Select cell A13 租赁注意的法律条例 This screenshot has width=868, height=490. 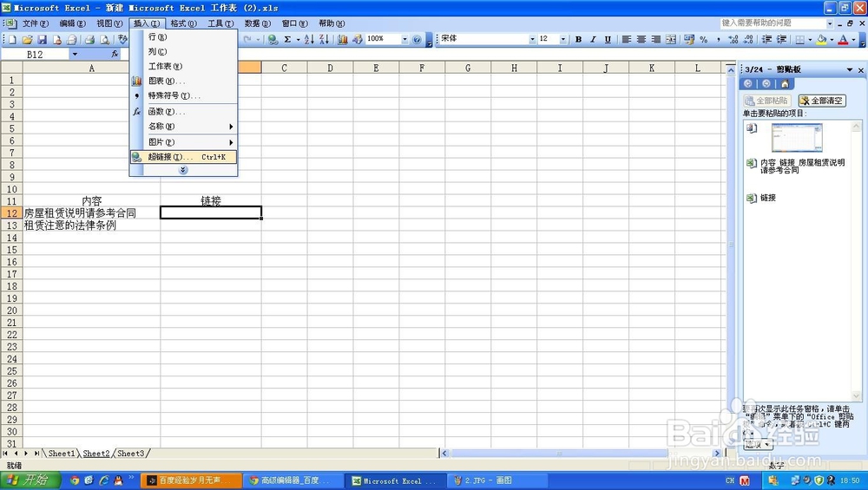pos(91,225)
